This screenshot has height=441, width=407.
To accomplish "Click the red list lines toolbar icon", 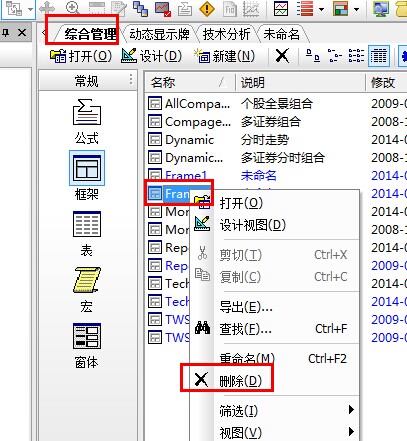I will pos(305,8).
